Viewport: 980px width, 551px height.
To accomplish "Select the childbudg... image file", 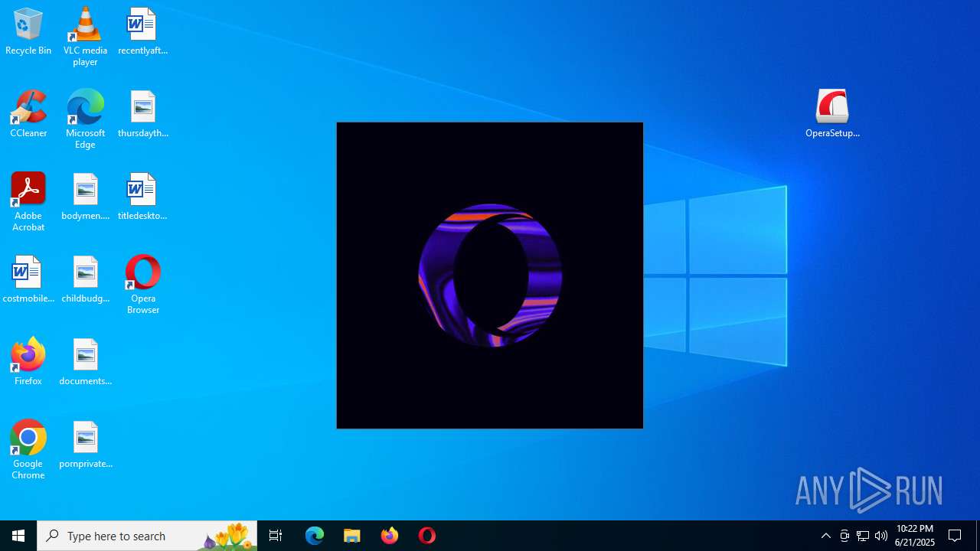I will pos(85,280).
